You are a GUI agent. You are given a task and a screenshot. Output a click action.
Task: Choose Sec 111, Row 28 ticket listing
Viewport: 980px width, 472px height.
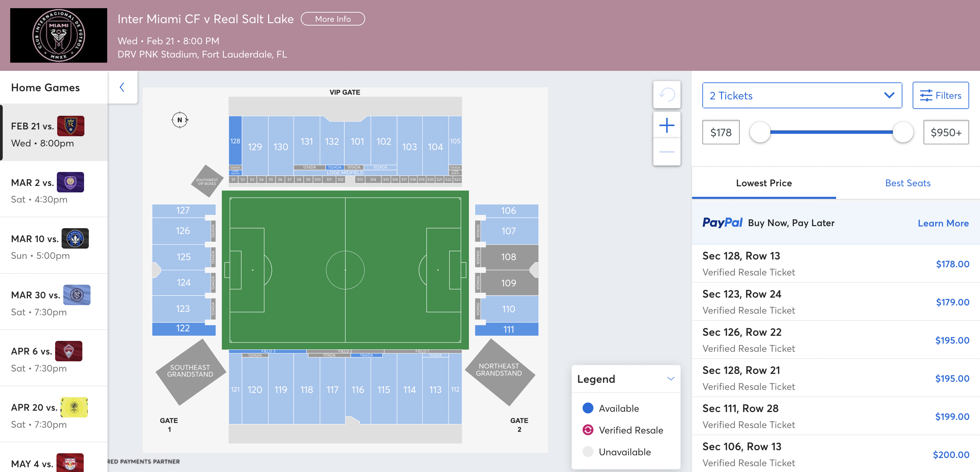[836, 416]
